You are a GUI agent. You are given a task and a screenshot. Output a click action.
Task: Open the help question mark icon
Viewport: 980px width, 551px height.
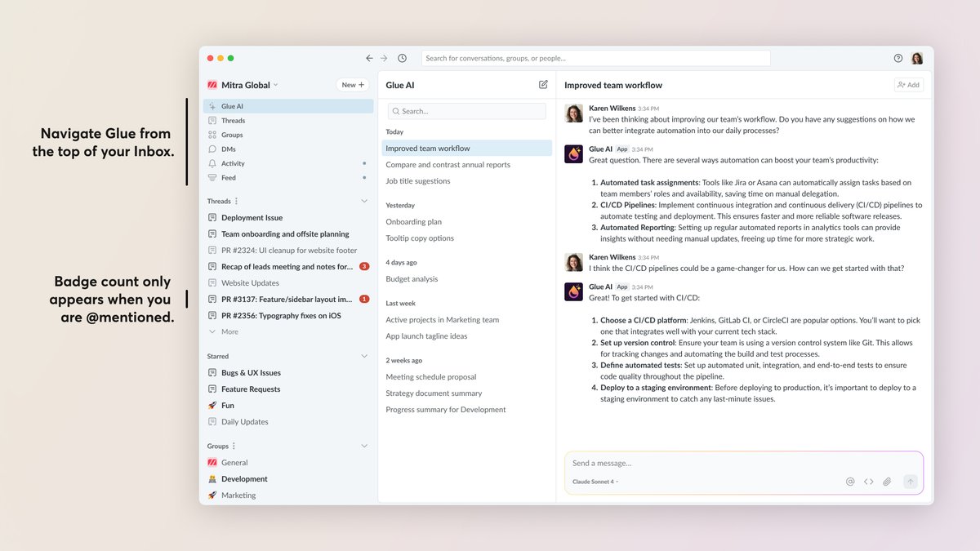[898, 58]
